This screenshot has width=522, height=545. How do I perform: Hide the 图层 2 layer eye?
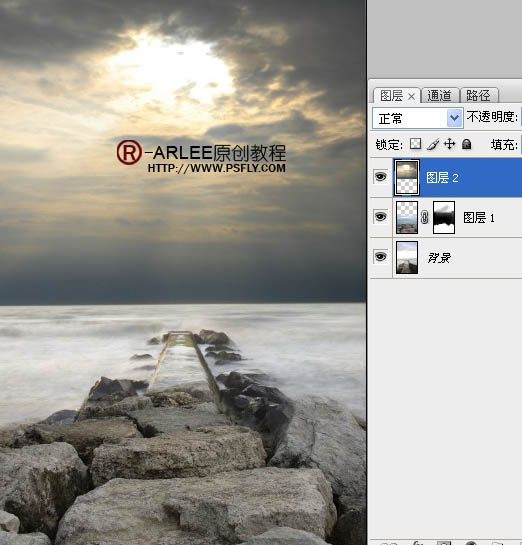point(380,177)
